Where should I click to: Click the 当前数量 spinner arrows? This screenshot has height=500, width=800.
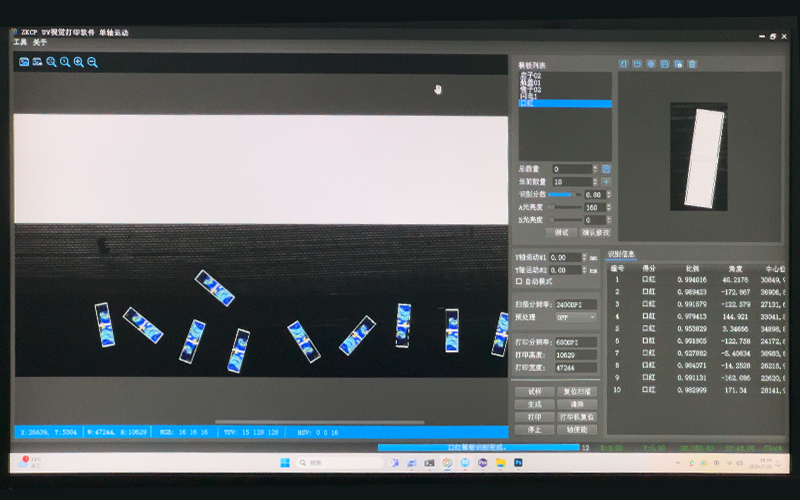pyautogui.click(x=595, y=182)
